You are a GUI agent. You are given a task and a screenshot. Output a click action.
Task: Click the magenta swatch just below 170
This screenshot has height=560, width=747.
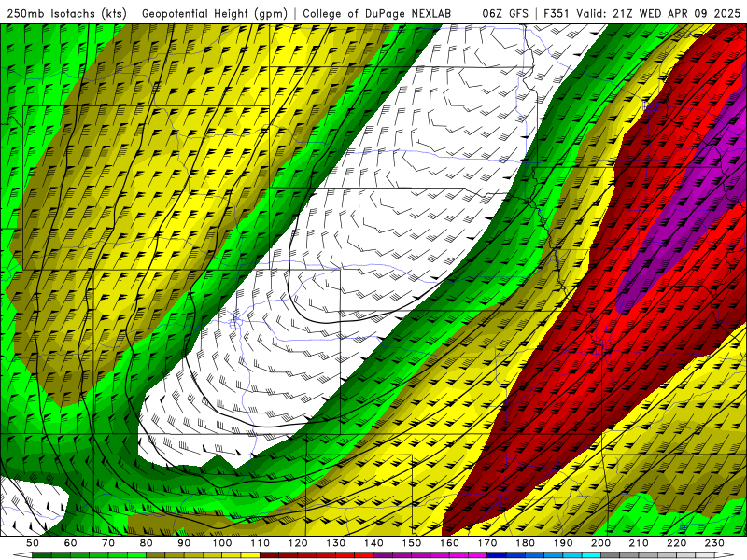click(x=478, y=555)
